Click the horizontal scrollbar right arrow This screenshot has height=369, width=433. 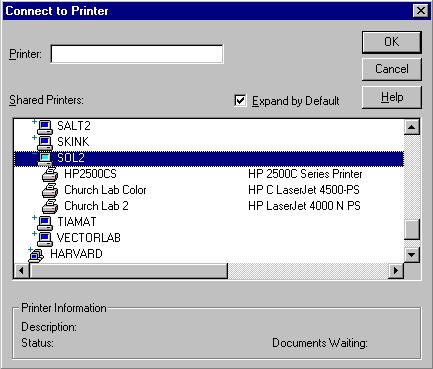click(396, 270)
